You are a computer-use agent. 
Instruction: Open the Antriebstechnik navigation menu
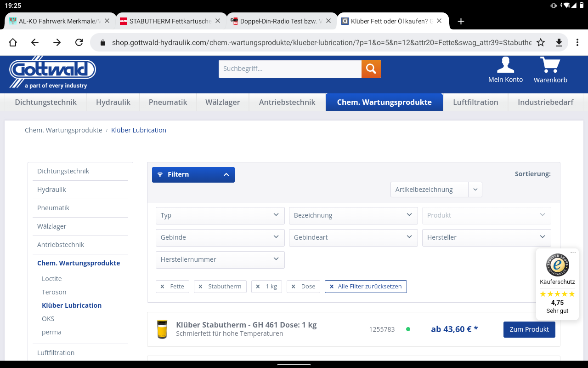click(287, 102)
